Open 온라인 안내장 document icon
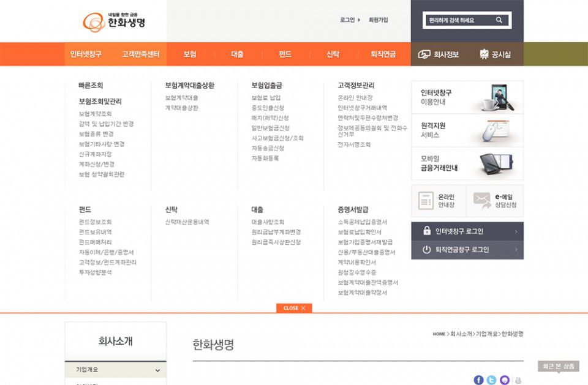Screen dimensions: 588x385 (x=426, y=201)
